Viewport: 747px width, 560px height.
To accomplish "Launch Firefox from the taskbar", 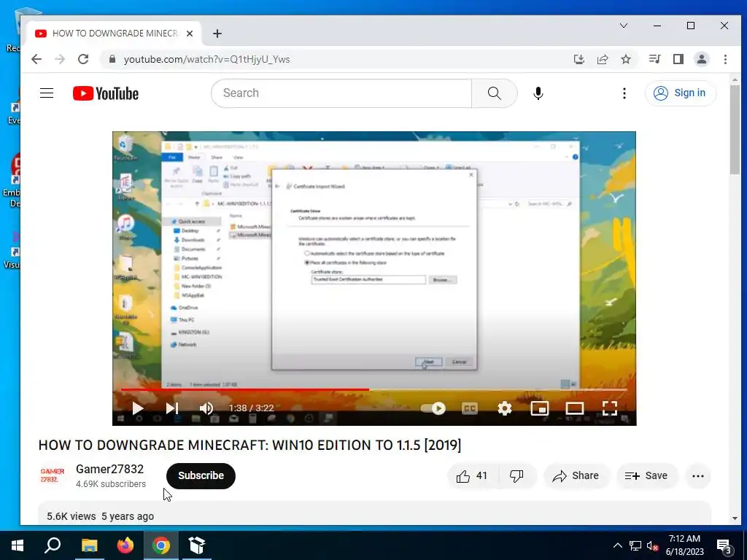I will (x=125, y=545).
